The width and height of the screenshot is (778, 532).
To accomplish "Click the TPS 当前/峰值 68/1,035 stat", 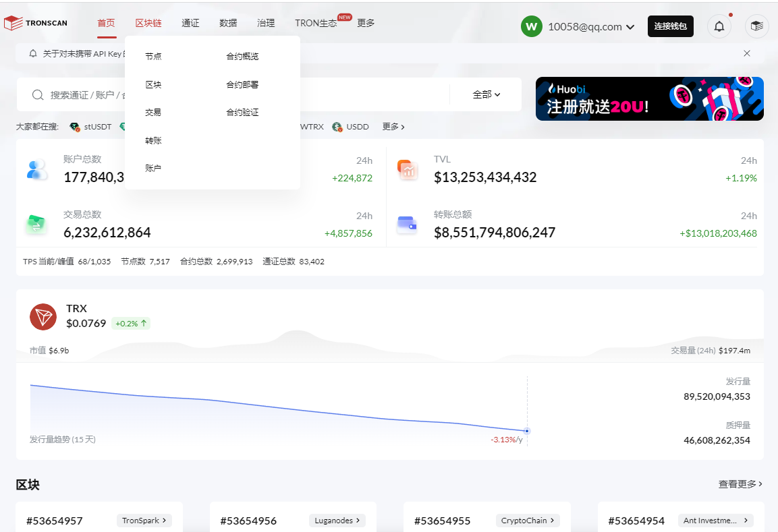I will pos(67,262).
